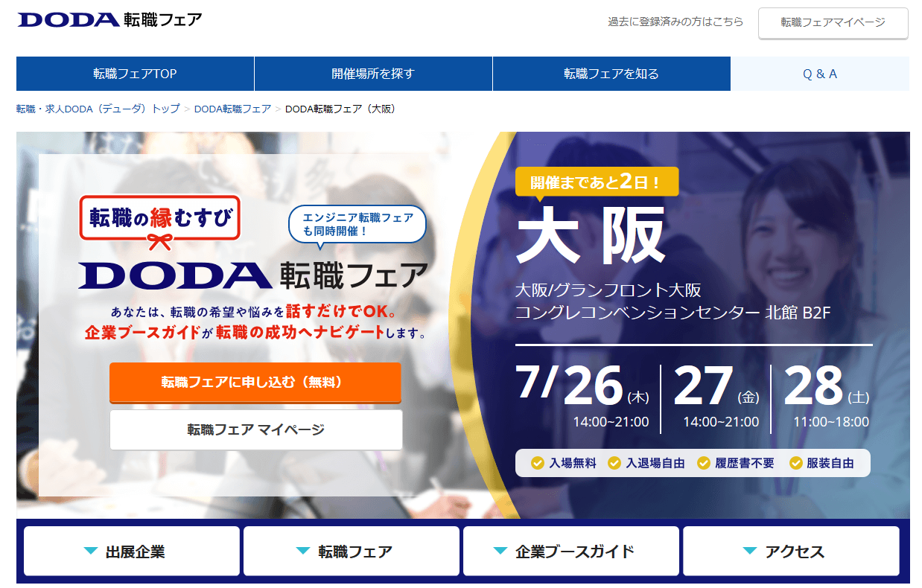Open the 開催場所を探す navigation tab
The image size is (922, 588).
(x=373, y=74)
